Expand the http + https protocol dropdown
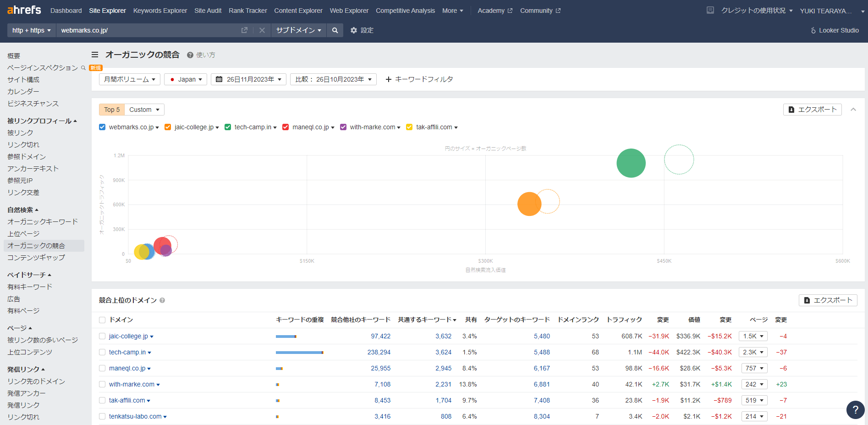Image resolution: width=868 pixels, height=425 pixels. [31, 30]
